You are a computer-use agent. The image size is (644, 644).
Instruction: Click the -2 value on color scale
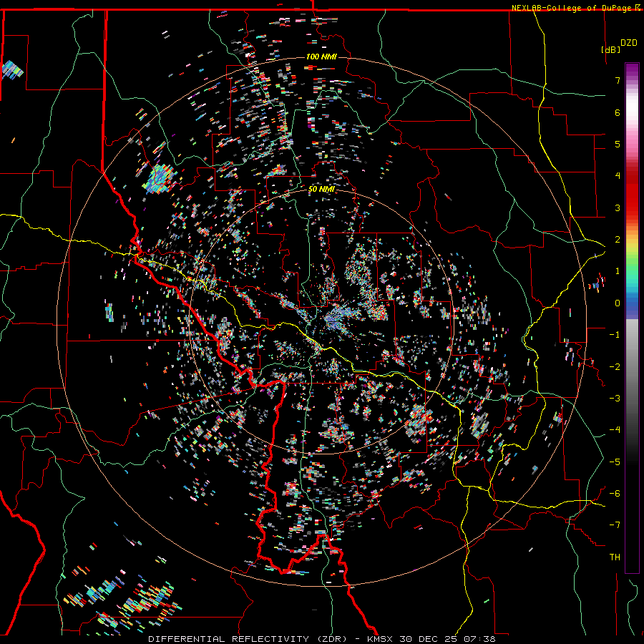pos(615,367)
